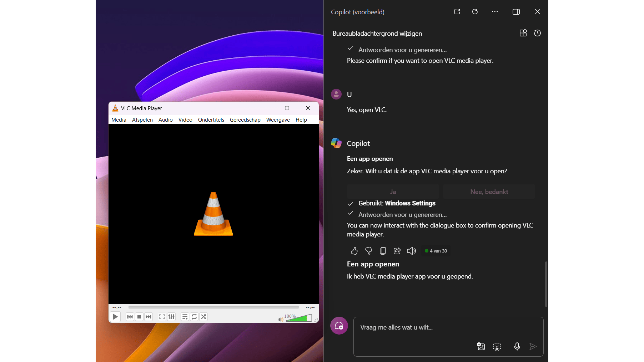Pop out Copilot into a new window
The height and width of the screenshot is (362, 644).
tap(457, 12)
